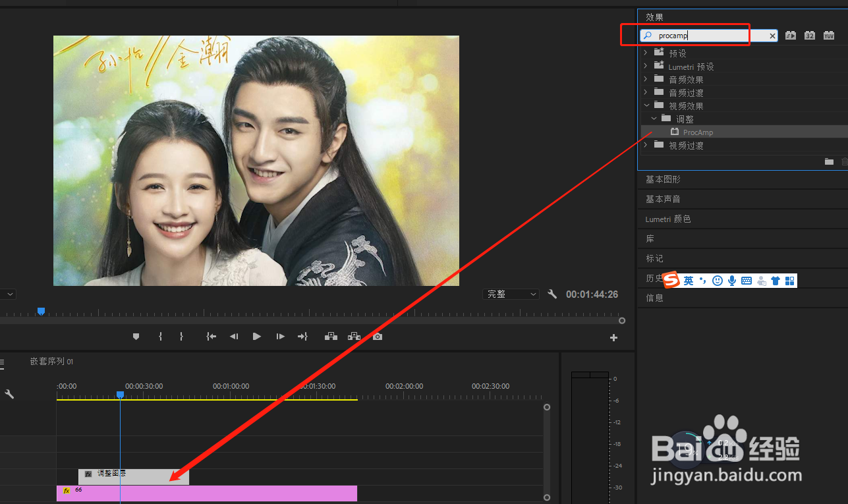Open the Lumetri 颜色 panel
848x504 pixels.
pyautogui.click(x=668, y=219)
